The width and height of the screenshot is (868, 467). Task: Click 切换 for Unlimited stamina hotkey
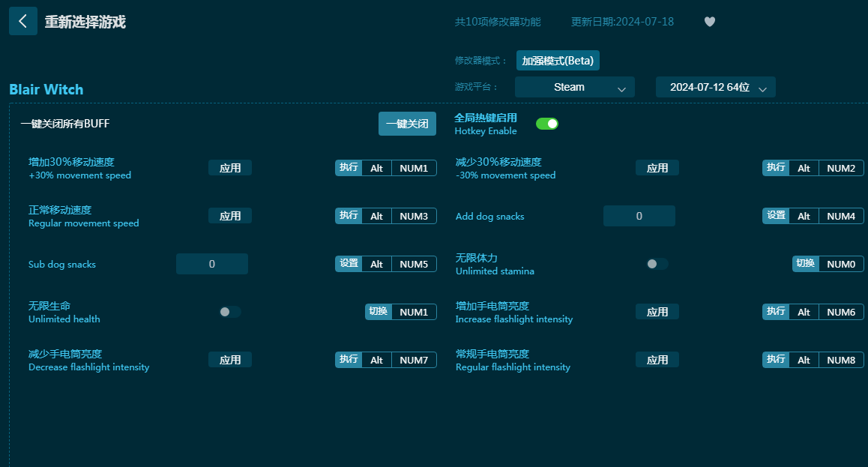click(806, 264)
